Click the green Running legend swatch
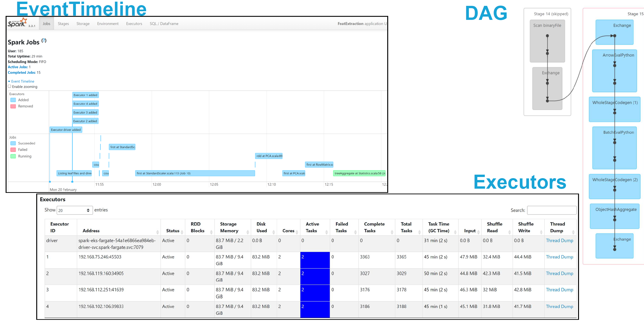The image size is (644, 321). pyautogui.click(x=13, y=156)
